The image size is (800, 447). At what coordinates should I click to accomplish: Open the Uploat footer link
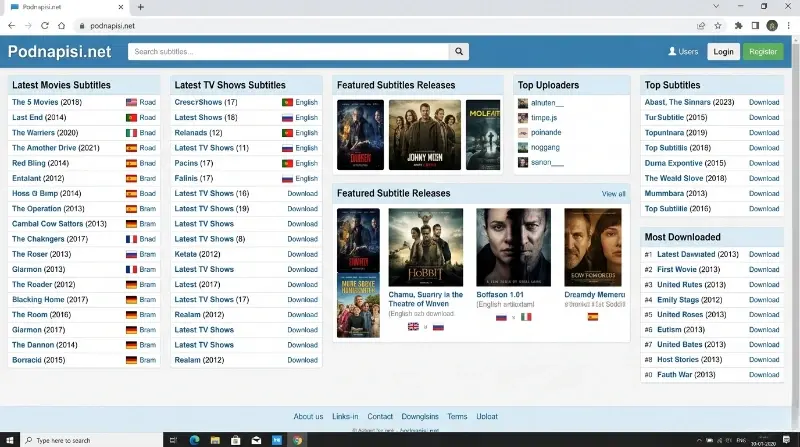487,416
